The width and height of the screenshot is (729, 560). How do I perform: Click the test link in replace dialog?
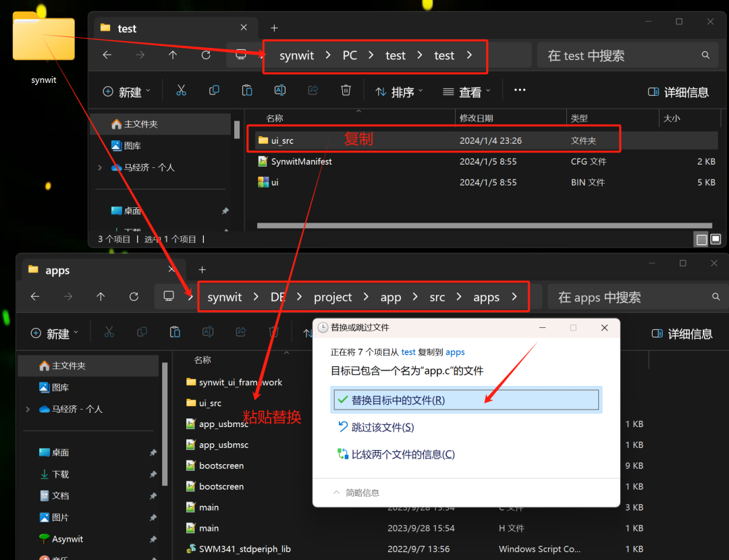pyautogui.click(x=408, y=352)
